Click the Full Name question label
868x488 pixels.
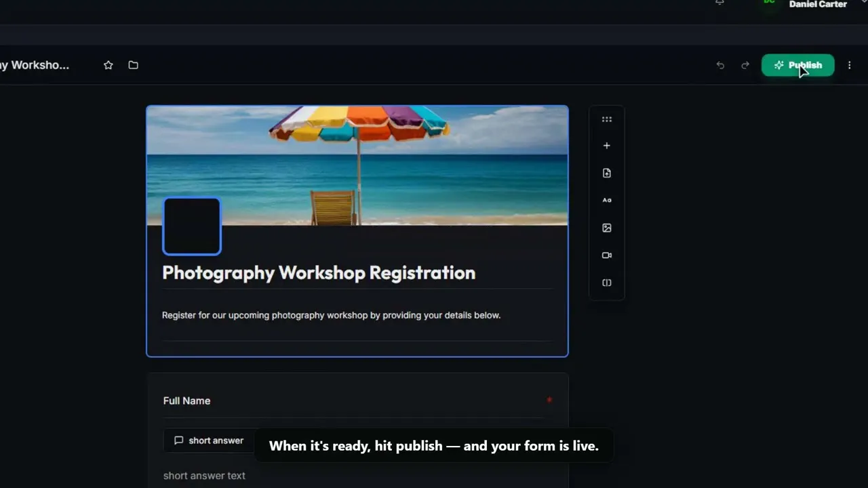pos(186,401)
